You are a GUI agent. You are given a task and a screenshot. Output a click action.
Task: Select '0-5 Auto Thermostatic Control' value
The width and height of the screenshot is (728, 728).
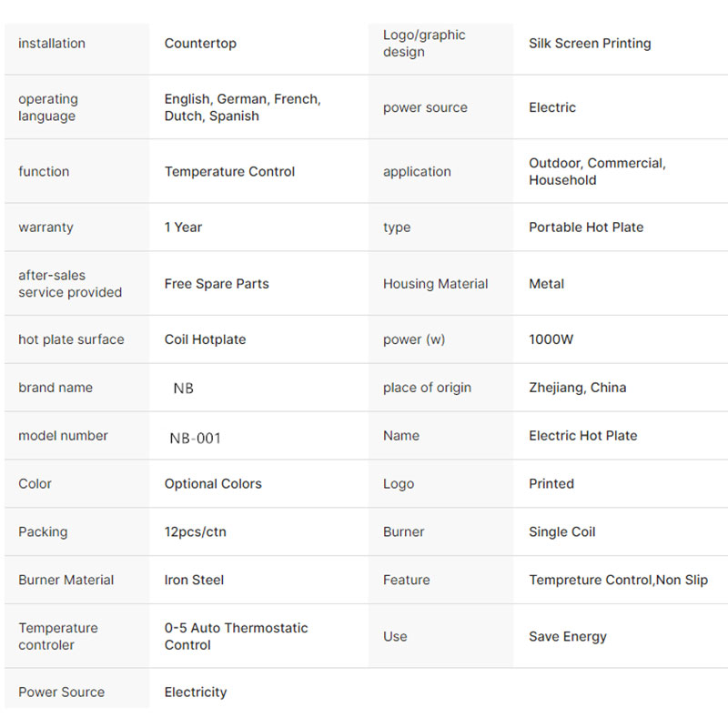pos(237,636)
